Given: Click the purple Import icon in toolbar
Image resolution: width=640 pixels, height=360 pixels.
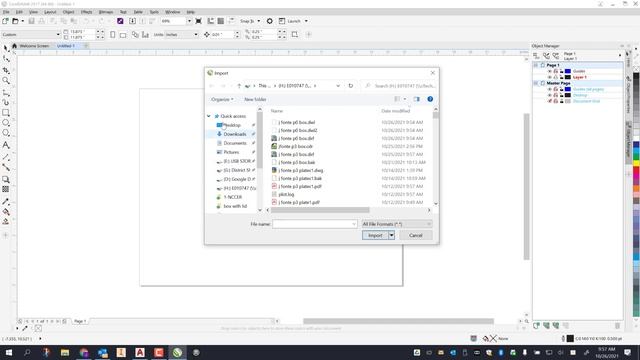Looking at the screenshot, I should pos(120,21).
